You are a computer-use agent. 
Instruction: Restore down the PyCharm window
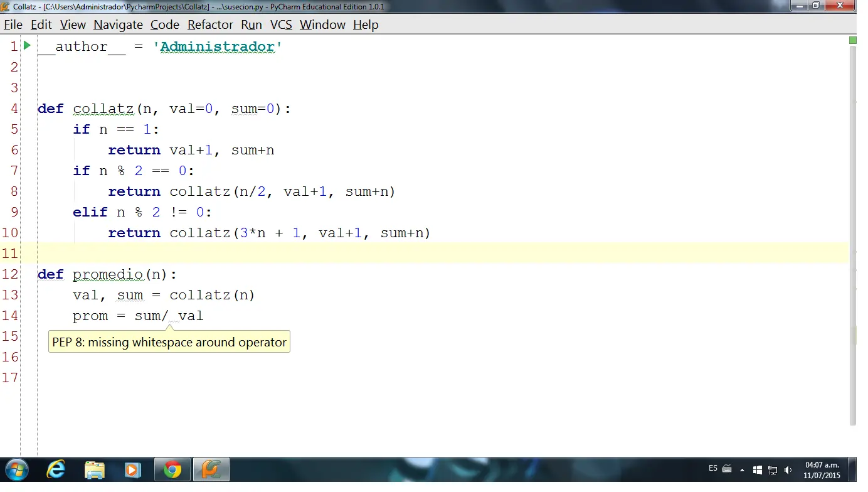(x=815, y=6)
